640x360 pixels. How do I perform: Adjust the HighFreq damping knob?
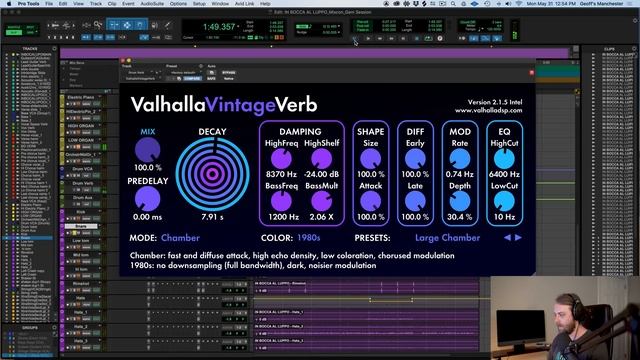click(281, 159)
